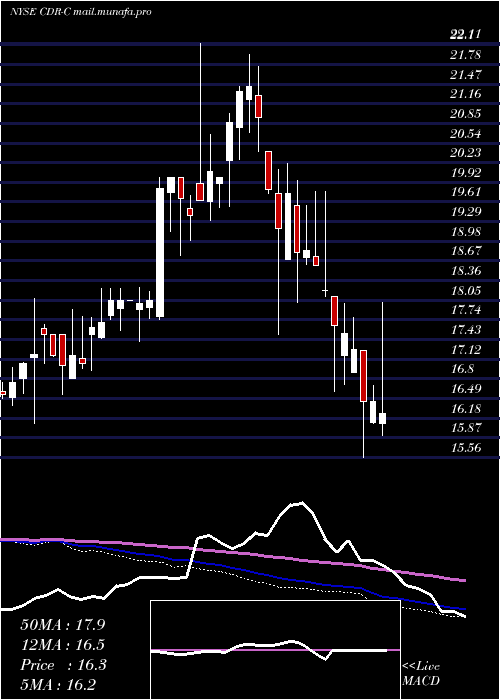Image resolution: width=500 pixels, height=700 pixels.
Task: Click the 50MA : 17.9 indicator text
Action: point(63,624)
